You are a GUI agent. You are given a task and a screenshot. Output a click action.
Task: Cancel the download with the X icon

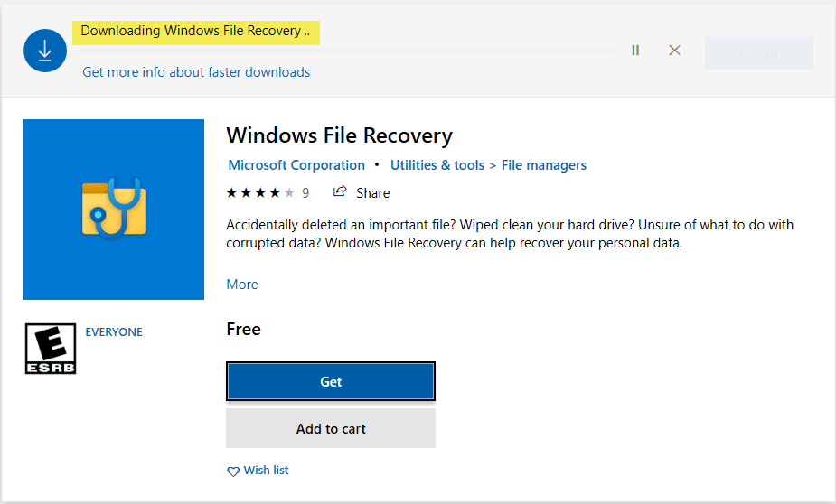(674, 51)
